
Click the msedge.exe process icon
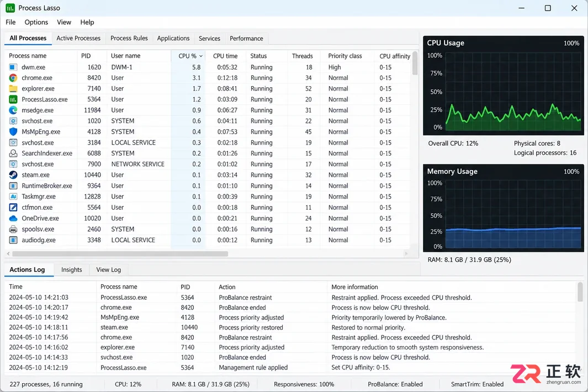[x=13, y=110]
